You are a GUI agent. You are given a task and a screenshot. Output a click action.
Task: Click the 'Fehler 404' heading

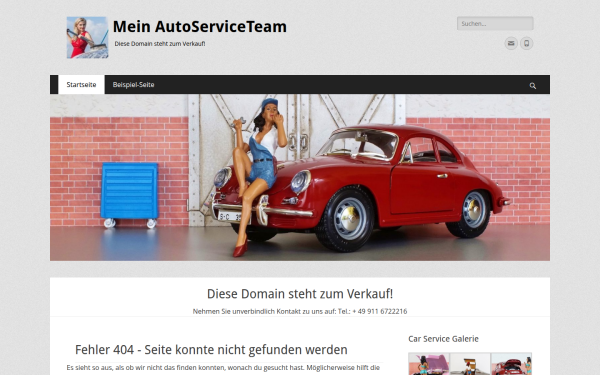(211, 350)
